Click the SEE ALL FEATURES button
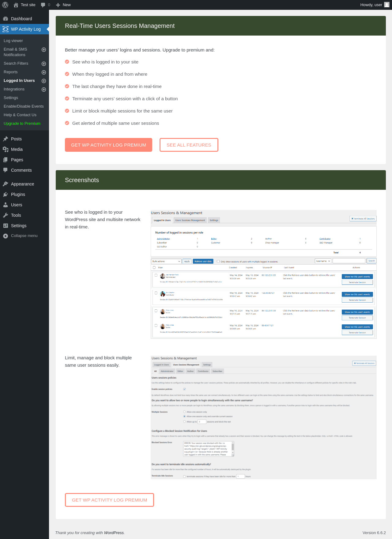This screenshot has height=539, width=392. 189,145
